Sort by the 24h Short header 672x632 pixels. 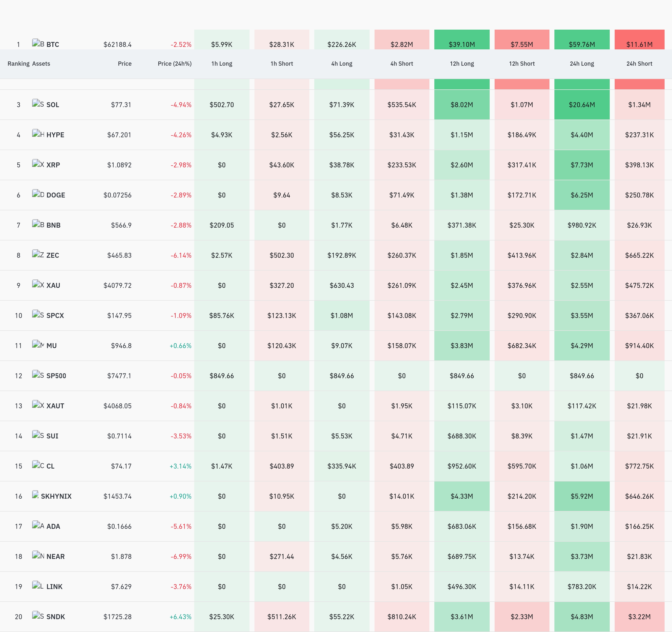(639, 63)
